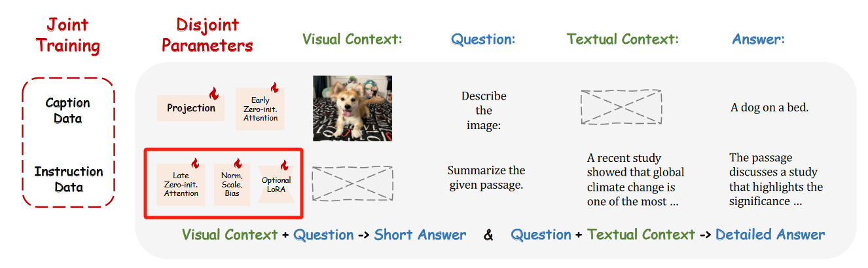Select the Instruction Data label
The image size is (868, 268).
(68, 179)
